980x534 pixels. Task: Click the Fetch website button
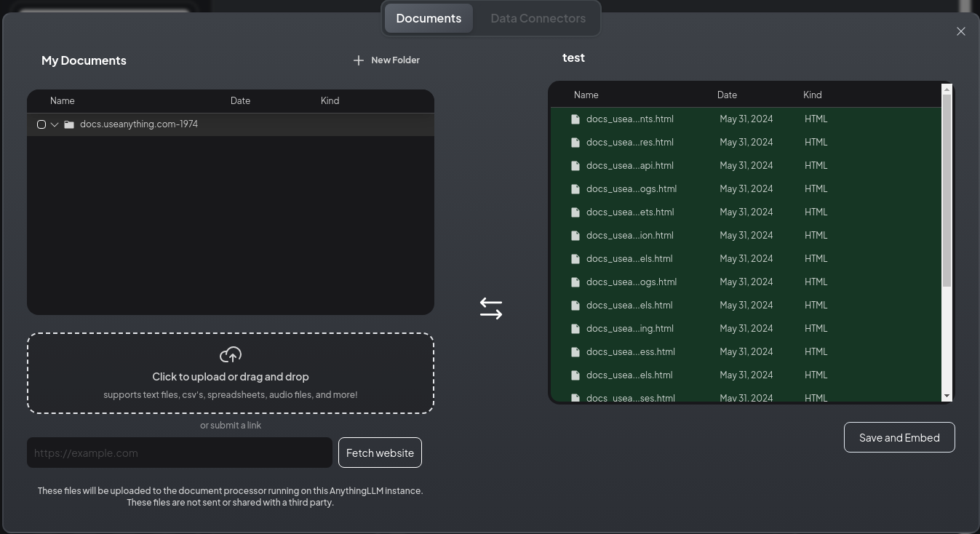pyautogui.click(x=380, y=453)
